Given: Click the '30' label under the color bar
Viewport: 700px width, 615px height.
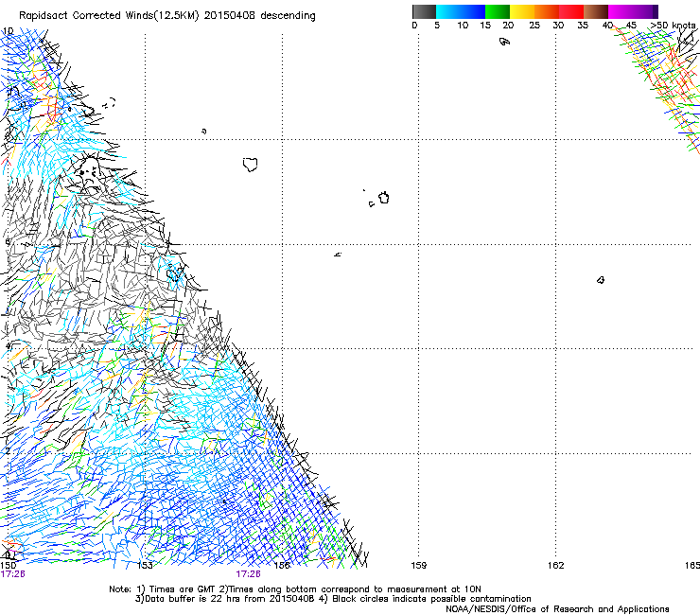Looking at the screenshot, I should [558, 25].
